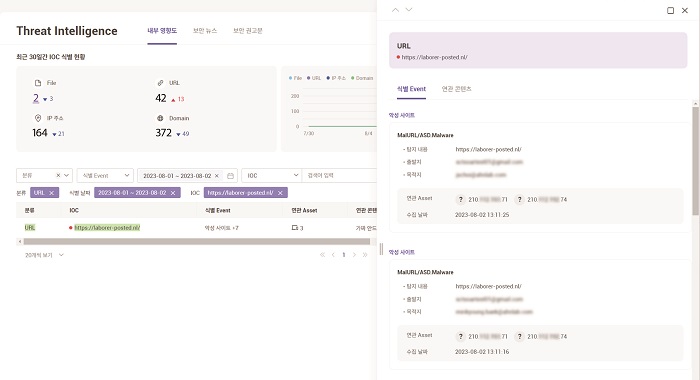Close the detail panel

pos(685,10)
